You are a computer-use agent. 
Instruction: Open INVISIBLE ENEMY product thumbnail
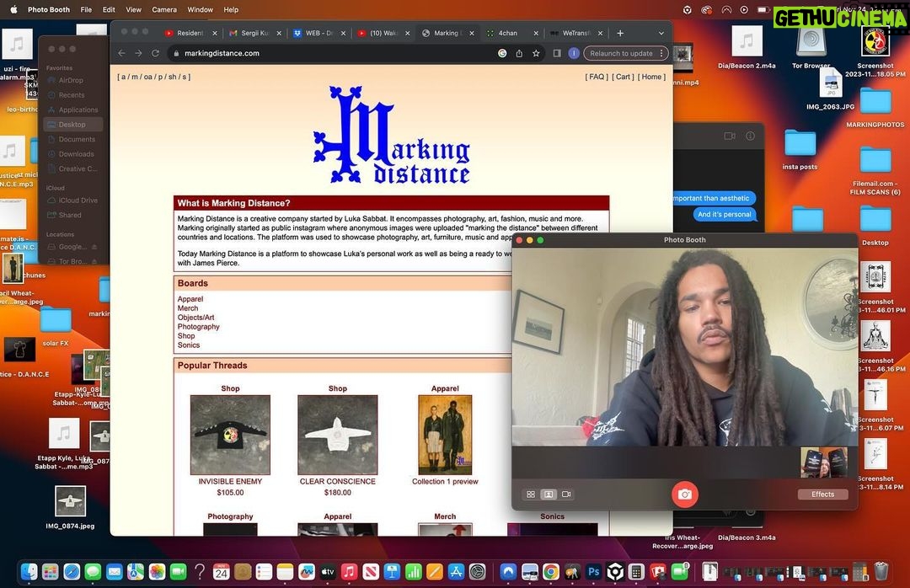[230, 435]
